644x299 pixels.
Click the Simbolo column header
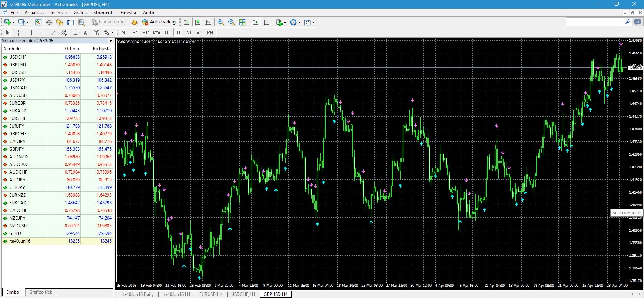(x=25, y=49)
